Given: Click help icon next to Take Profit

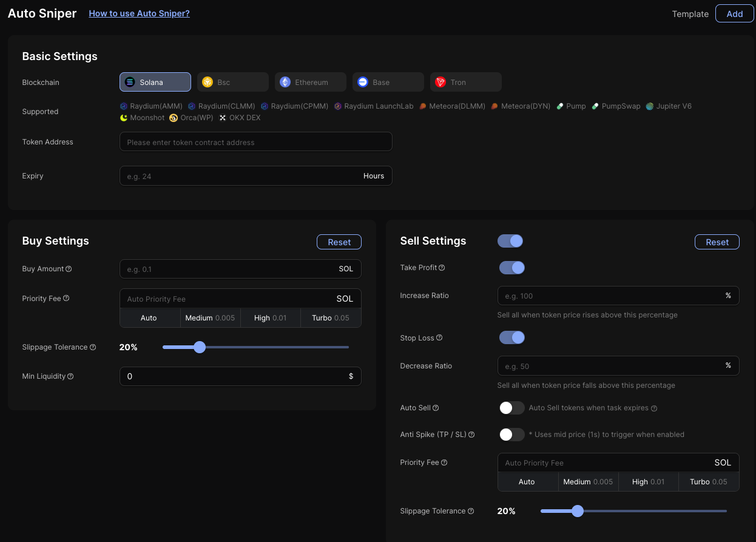Looking at the screenshot, I should (442, 268).
